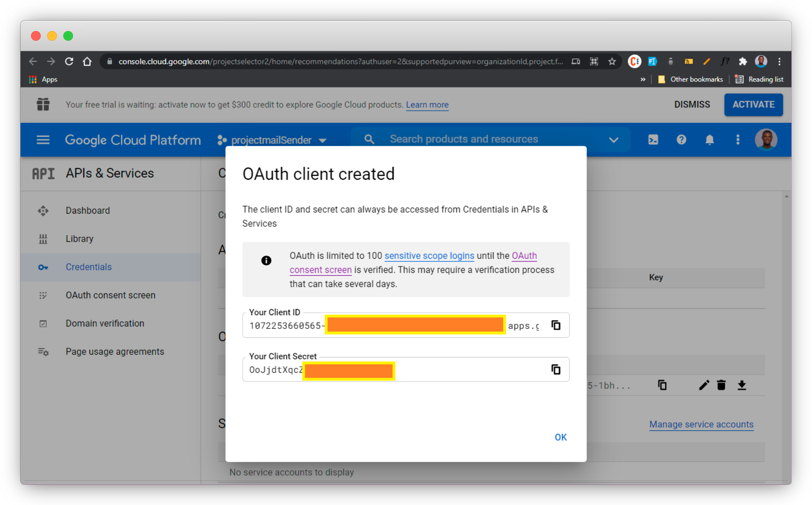Click the search products and resources field
Image resolution: width=812 pixels, height=505 pixels.
pyautogui.click(x=490, y=139)
